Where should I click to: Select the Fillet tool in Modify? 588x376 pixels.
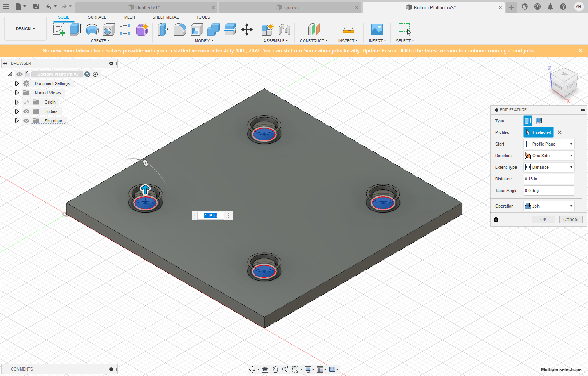[x=180, y=29]
